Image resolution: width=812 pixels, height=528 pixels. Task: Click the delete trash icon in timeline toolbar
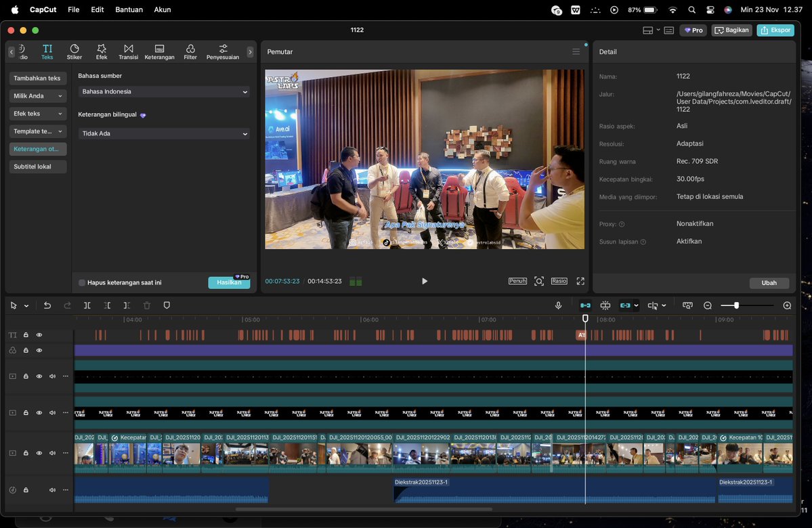pos(147,305)
